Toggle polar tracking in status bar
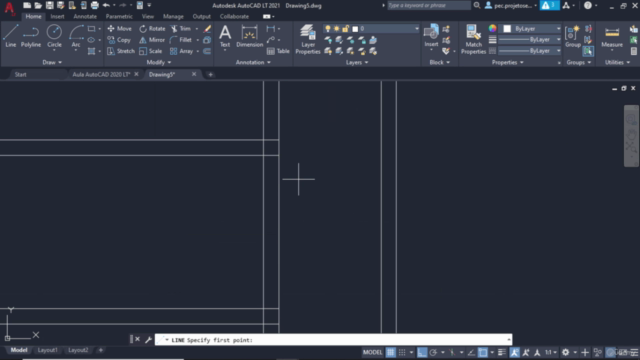 (433, 352)
